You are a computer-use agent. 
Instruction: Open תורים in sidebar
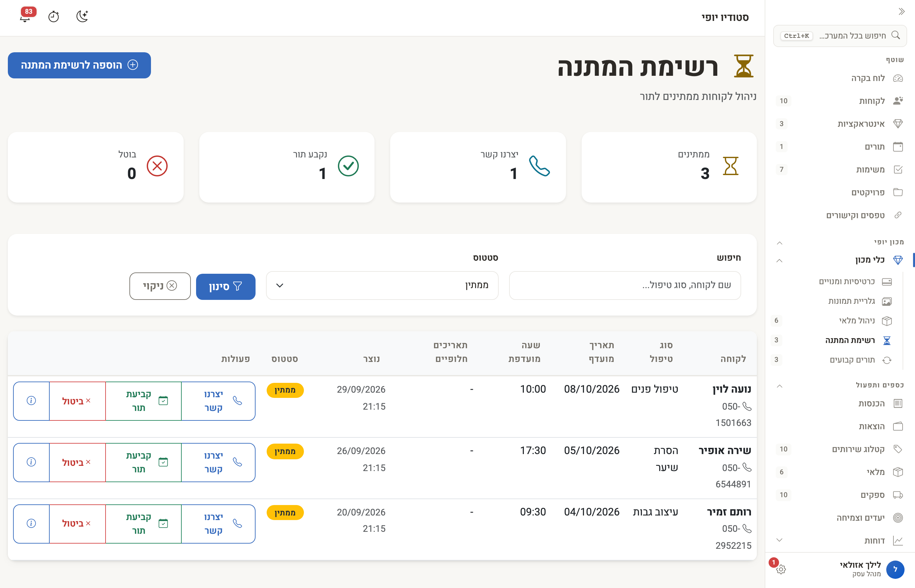(840, 147)
